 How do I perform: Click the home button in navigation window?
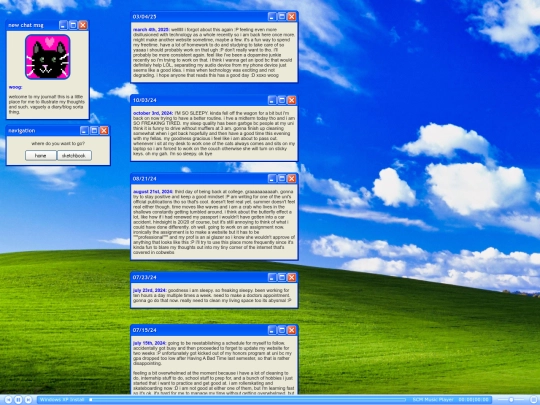[x=41, y=156]
